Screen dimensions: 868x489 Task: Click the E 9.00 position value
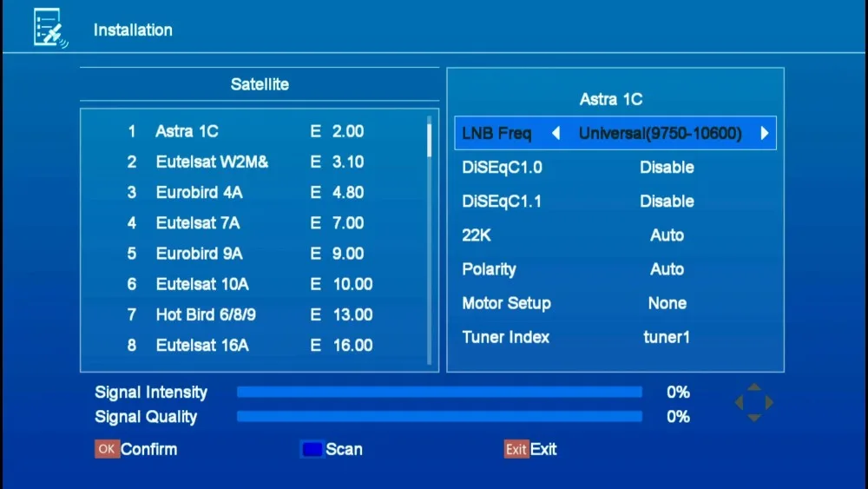click(337, 254)
